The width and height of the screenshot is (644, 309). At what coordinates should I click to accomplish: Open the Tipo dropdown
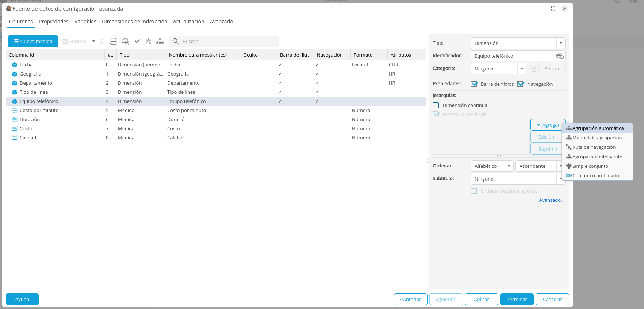point(561,43)
